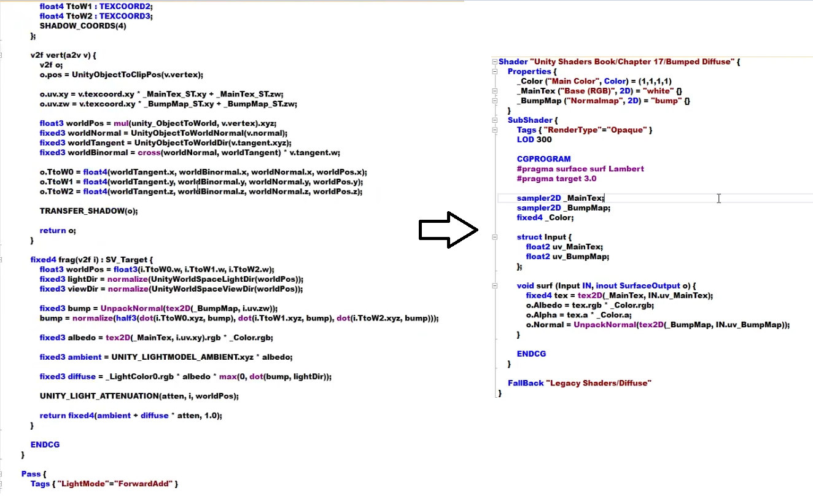Click the "fixed4 _Color;" declaration in the right editor
This screenshot has width=813, height=504.
[545, 217]
